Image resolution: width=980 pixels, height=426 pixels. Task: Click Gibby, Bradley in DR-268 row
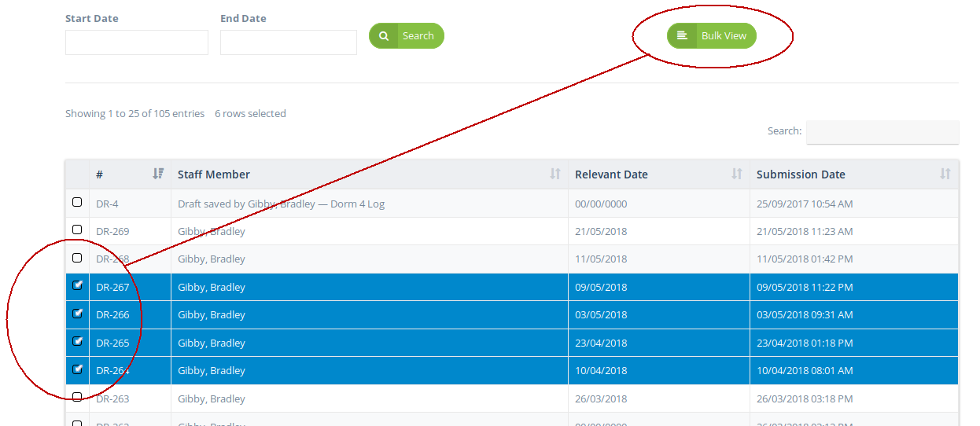212,259
